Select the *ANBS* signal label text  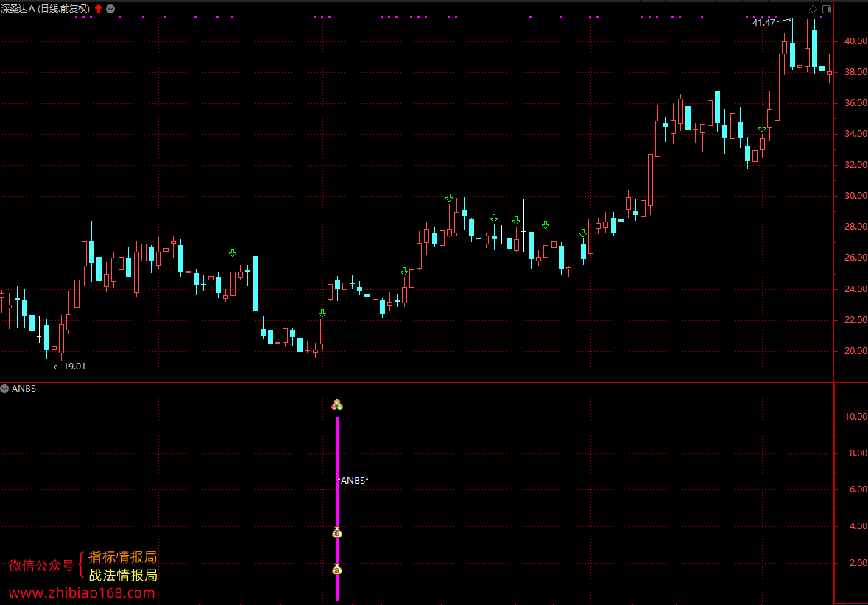(353, 481)
